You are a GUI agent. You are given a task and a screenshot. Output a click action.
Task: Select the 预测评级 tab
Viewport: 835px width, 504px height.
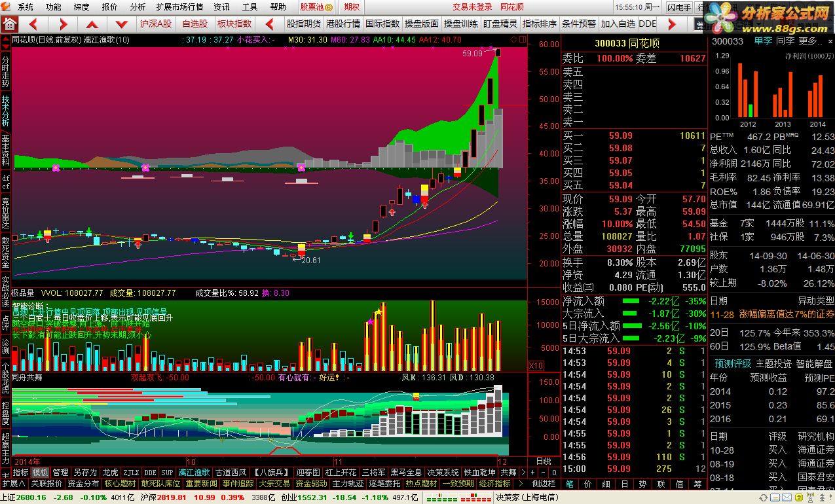tap(733, 364)
